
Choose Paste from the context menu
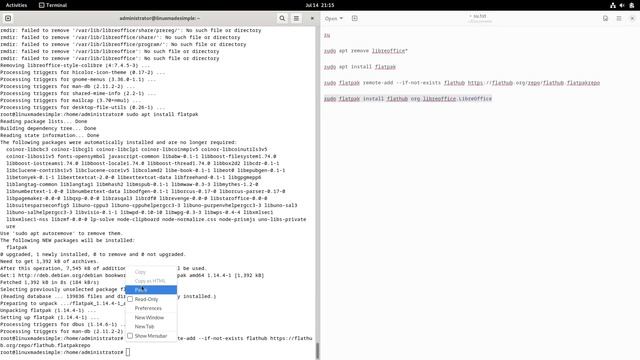[x=151, y=290]
